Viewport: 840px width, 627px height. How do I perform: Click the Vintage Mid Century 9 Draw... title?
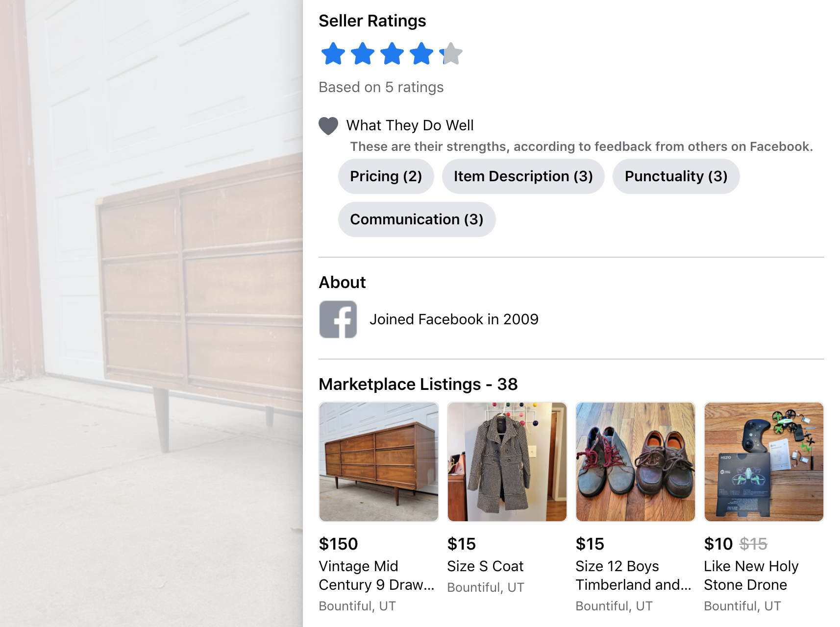pyautogui.click(x=376, y=576)
